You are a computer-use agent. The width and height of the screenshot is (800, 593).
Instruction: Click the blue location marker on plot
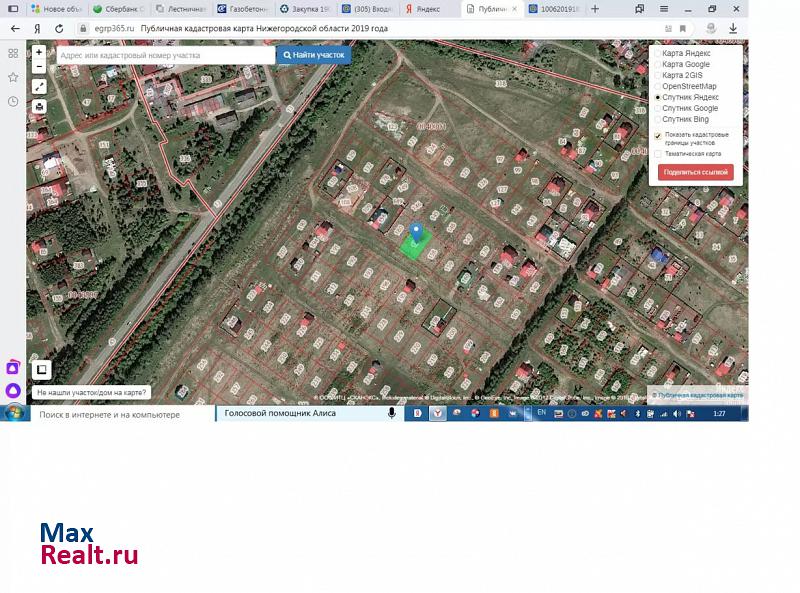(x=416, y=232)
